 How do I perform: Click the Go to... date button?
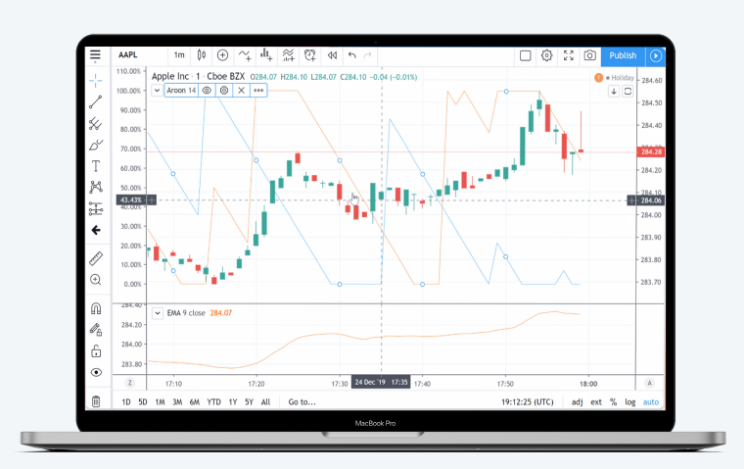pyautogui.click(x=302, y=402)
